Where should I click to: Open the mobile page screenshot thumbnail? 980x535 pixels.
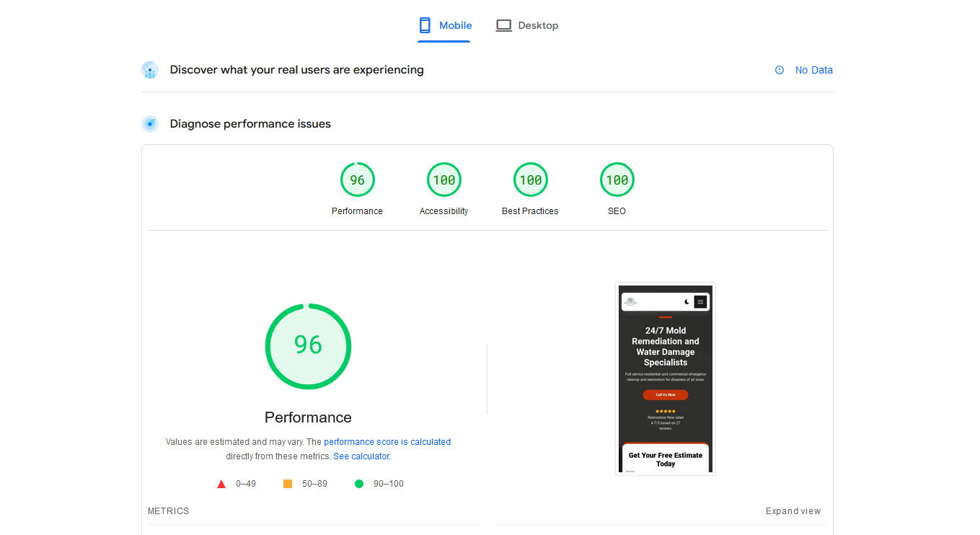666,379
